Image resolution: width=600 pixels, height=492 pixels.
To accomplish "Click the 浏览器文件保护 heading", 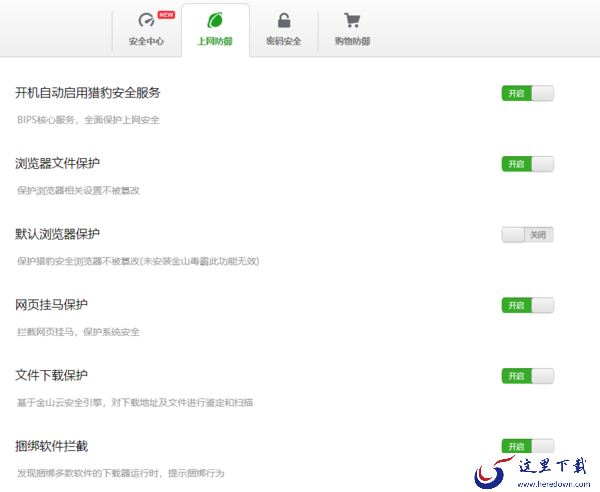I will pyautogui.click(x=57, y=163).
